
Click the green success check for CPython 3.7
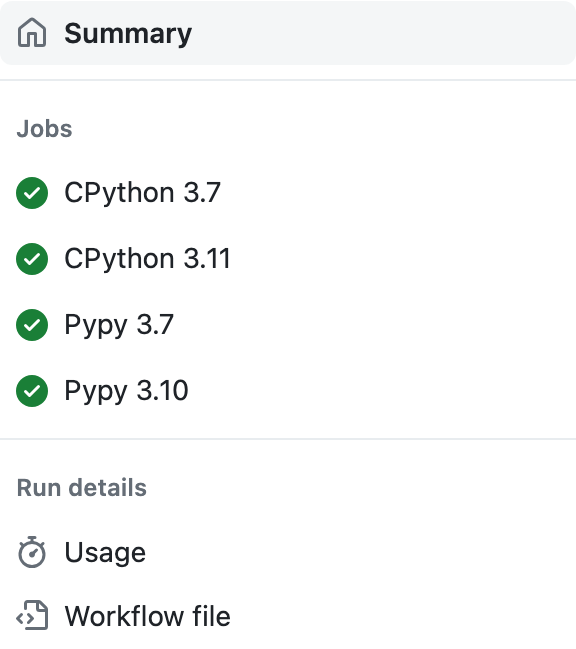(32, 193)
